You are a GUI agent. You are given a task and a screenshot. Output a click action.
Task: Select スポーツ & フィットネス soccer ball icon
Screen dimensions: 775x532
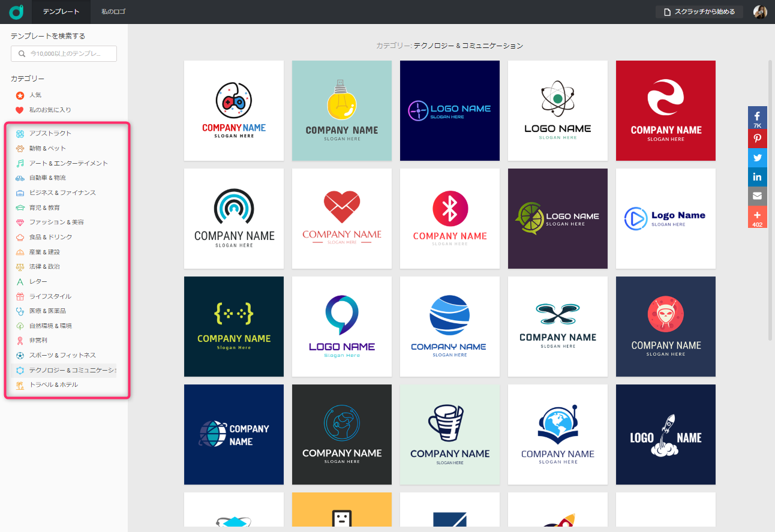(20, 355)
